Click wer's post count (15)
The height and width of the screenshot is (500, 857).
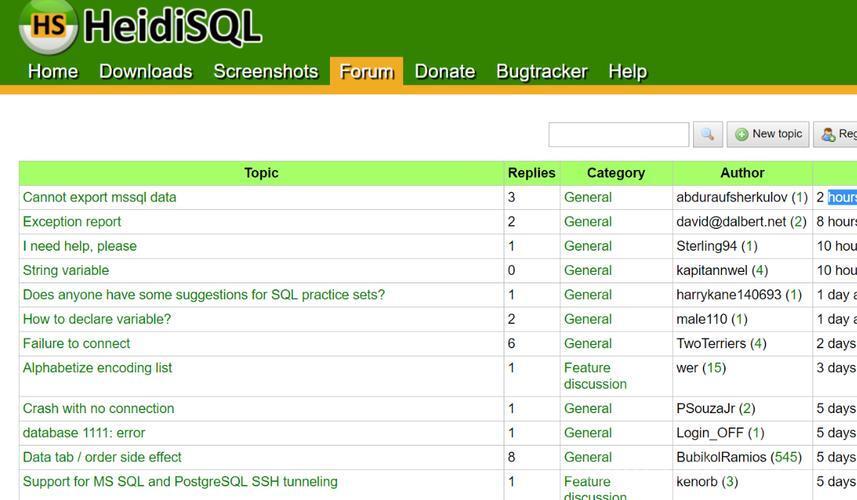tap(715, 368)
